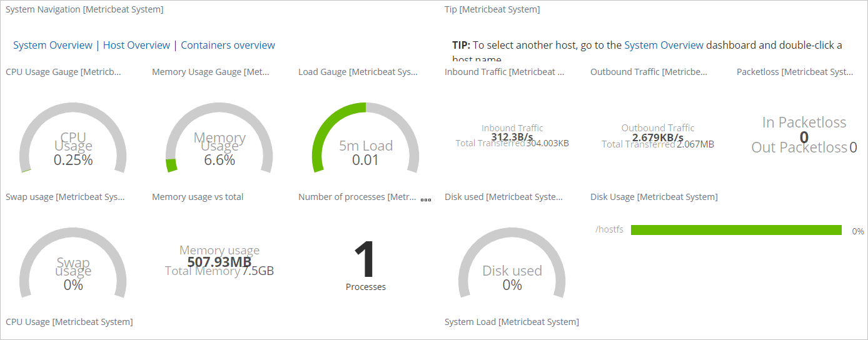Click the /hostfs label in Disk Usage
Viewport: 868px width, 340px height.
[609, 230]
